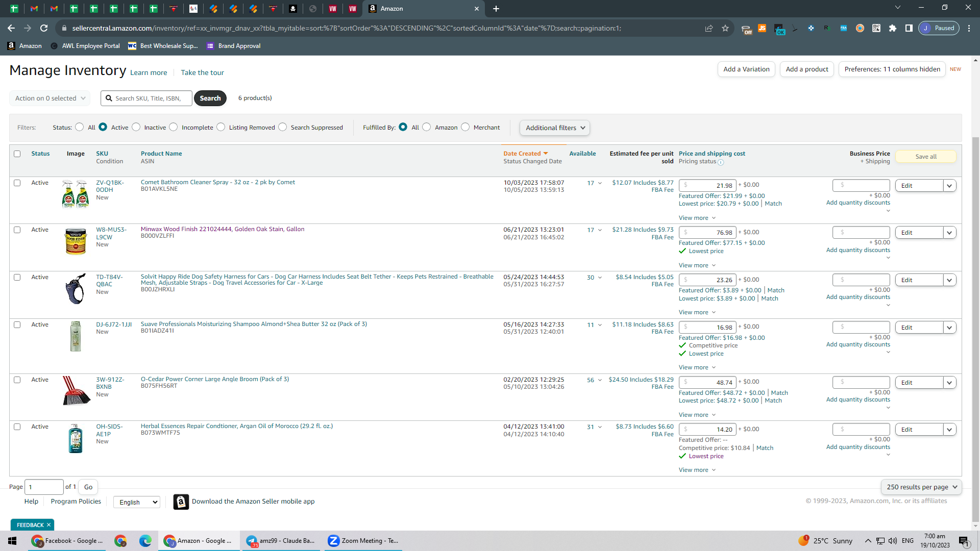The height and width of the screenshot is (551, 980).
Task: Sort by the Available column header
Action: coord(582,154)
